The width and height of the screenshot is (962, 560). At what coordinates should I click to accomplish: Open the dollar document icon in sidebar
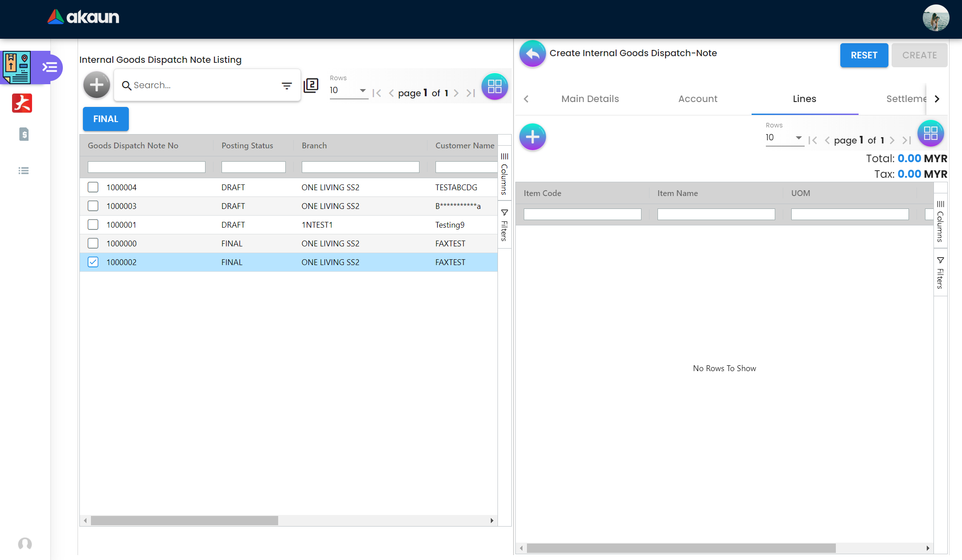tap(24, 134)
